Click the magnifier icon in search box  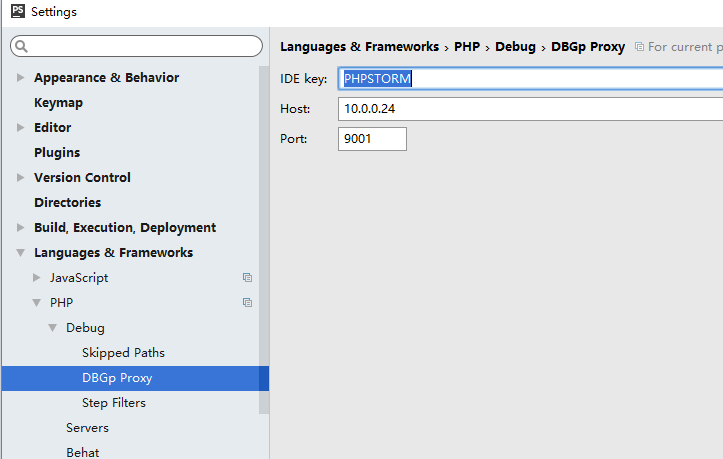coord(21,46)
